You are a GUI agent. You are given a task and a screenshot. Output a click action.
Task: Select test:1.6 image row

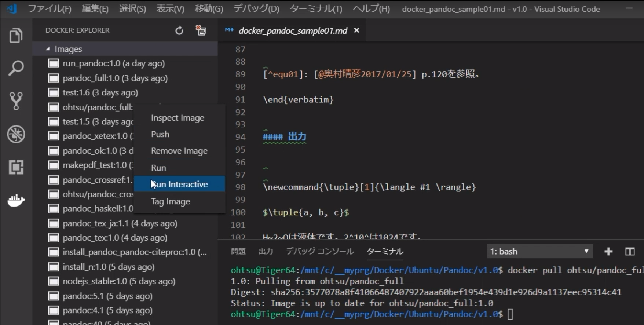(x=125, y=92)
